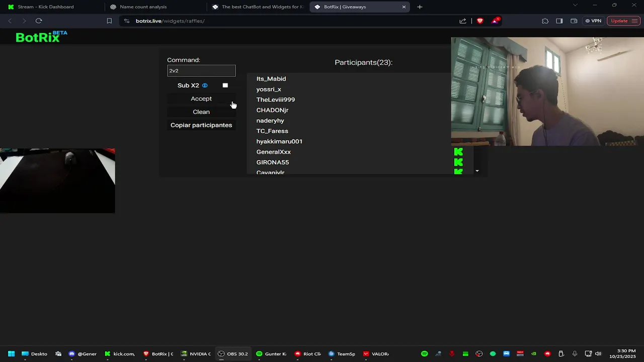
Task: Click the share page icon
Action: [x=463, y=21]
